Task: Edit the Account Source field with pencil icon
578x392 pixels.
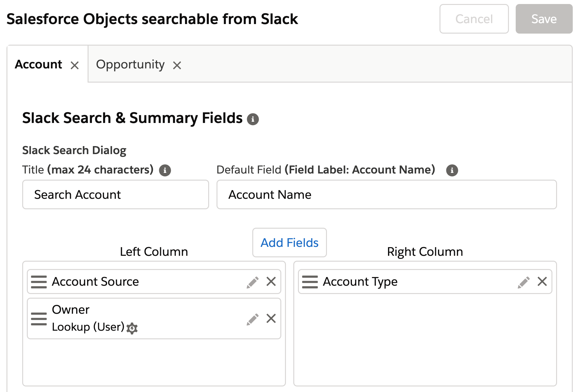Action: coord(253,282)
